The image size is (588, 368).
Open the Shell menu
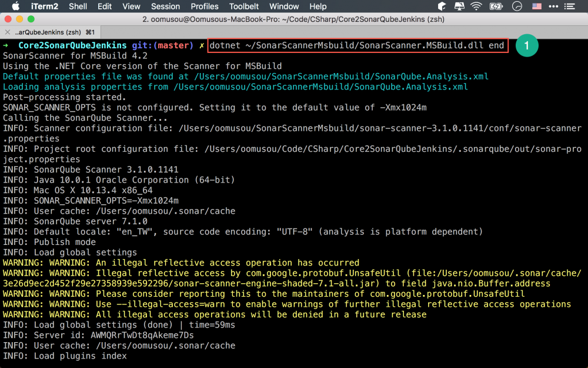(78, 6)
